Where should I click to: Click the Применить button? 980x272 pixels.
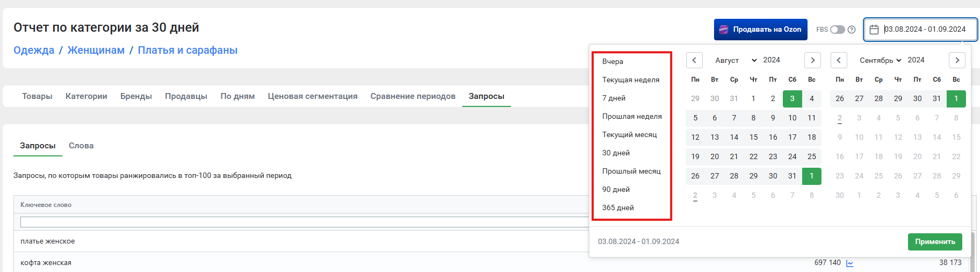(935, 242)
